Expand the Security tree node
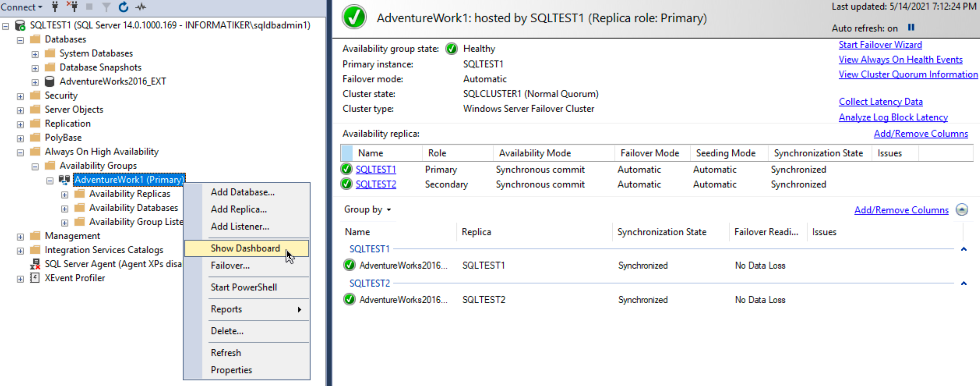This screenshot has width=980, height=386. click(x=21, y=96)
